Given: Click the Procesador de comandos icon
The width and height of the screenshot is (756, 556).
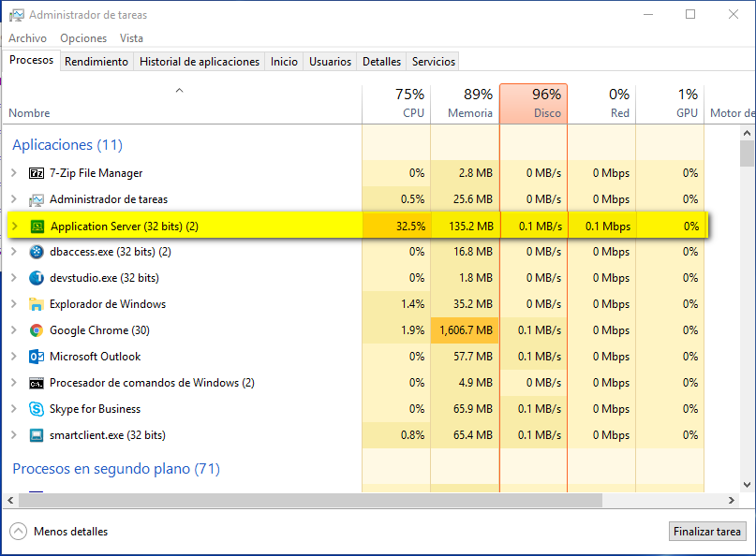Looking at the screenshot, I should pyautogui.click(x=37, y=383).
